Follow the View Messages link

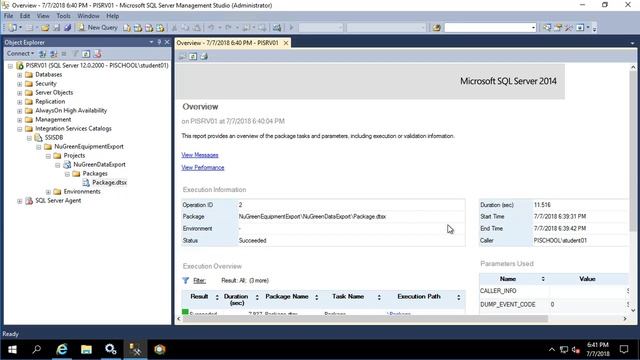coord(200,155)
